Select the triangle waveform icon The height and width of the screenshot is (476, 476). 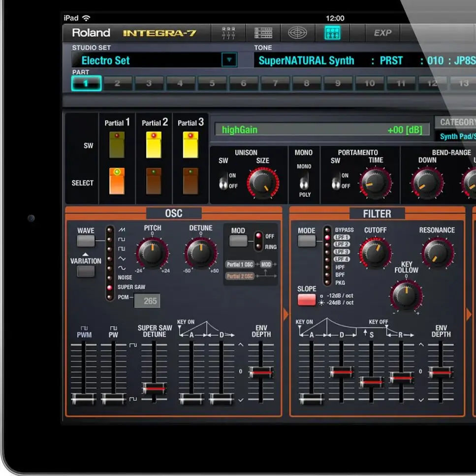[x=122, y=258]
